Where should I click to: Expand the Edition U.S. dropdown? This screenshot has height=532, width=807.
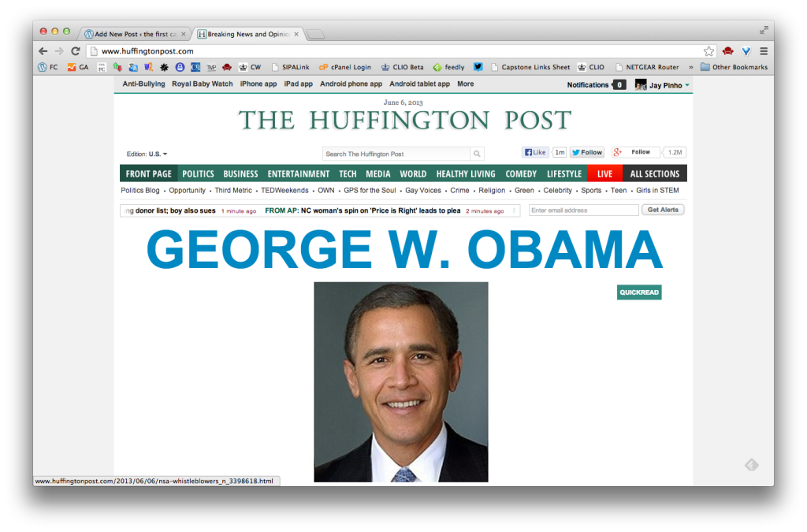[x=147, y=154]
